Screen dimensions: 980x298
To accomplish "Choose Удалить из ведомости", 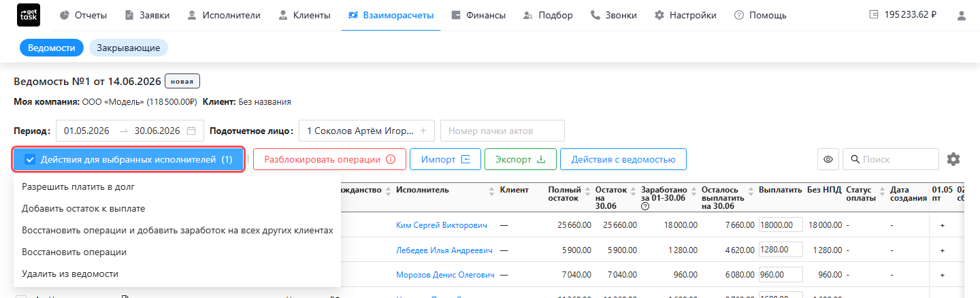I will coord(177,274).
